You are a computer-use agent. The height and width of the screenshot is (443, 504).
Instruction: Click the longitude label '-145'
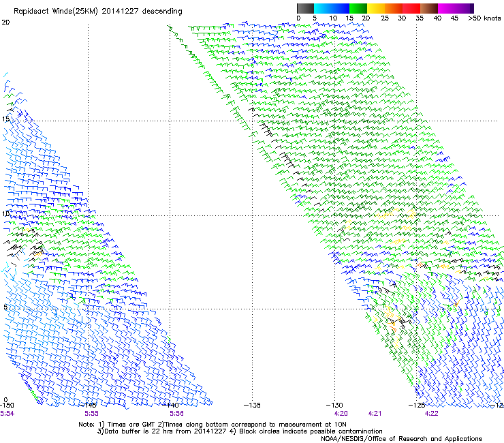coord(88,406)
